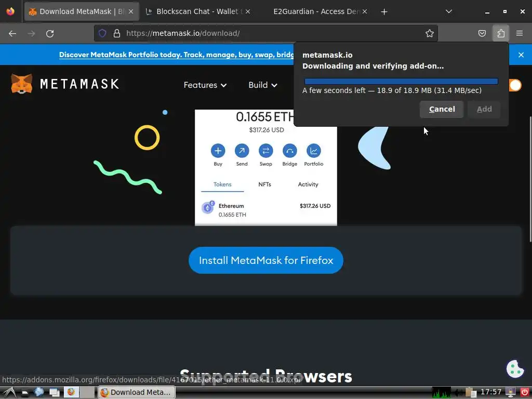The width and height of the screenshot is (532, 399).
Task: Click the network display tray icon
Action: pos(510,393)
